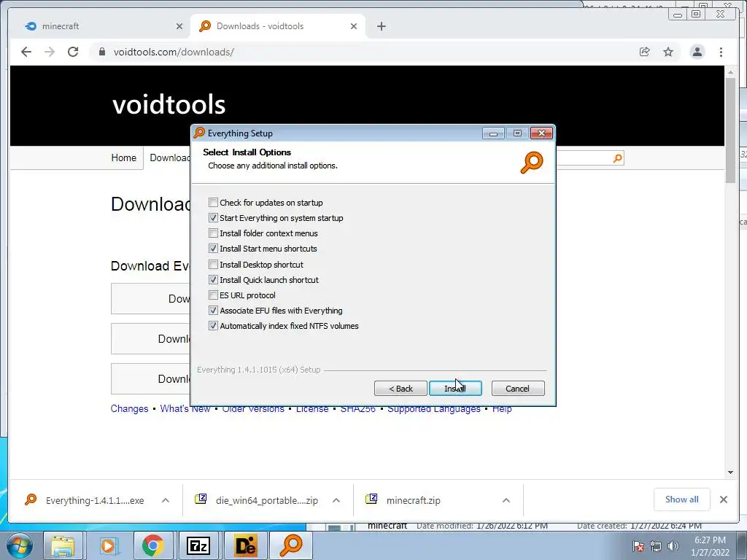
Task: Close the minecraft tab
Action: [x=179, y=26]
